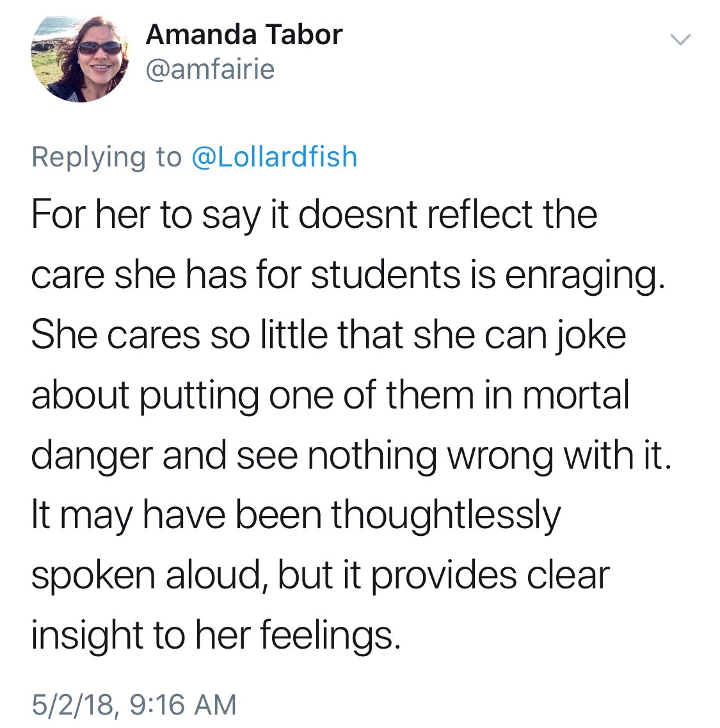Click the @amfairie handle
The width and height of the screenshot is (720, 728).
pos(210,69)
